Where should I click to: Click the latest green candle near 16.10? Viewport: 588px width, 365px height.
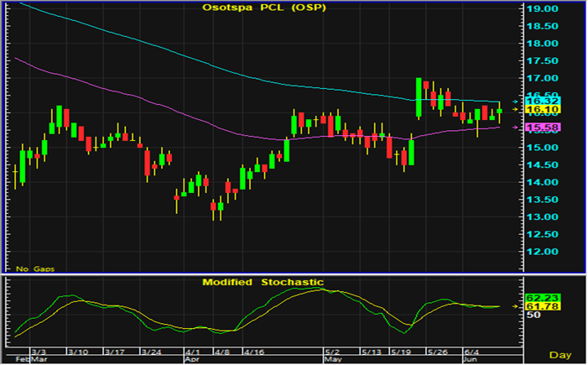tap(499, 111)
